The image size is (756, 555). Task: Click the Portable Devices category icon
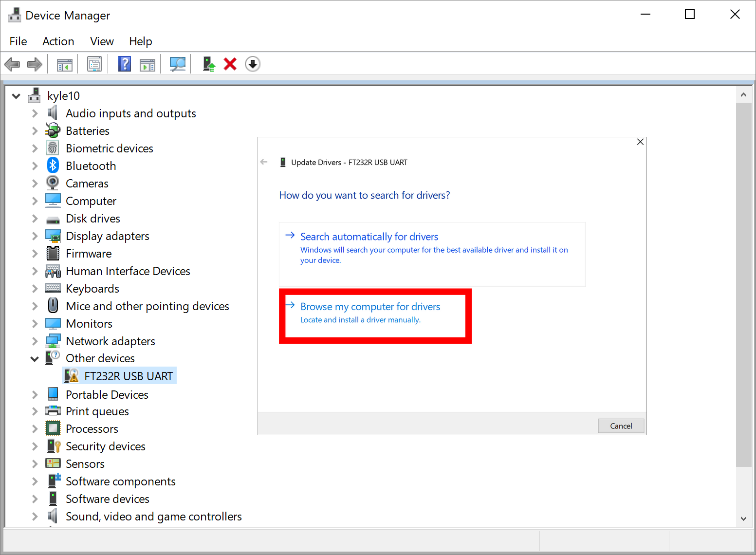pos(53,394)
